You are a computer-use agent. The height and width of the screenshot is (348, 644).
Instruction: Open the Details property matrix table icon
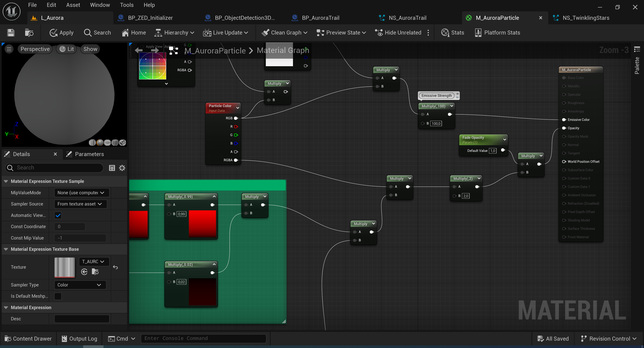pyautogui.click(x=112, y=168)
